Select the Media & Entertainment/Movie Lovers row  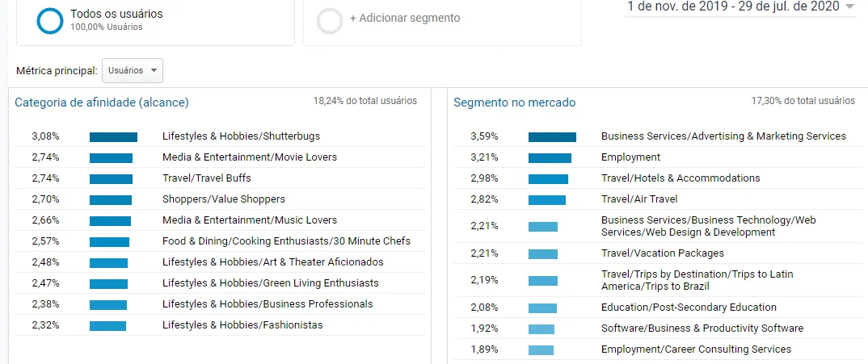(x=220, y=157)
